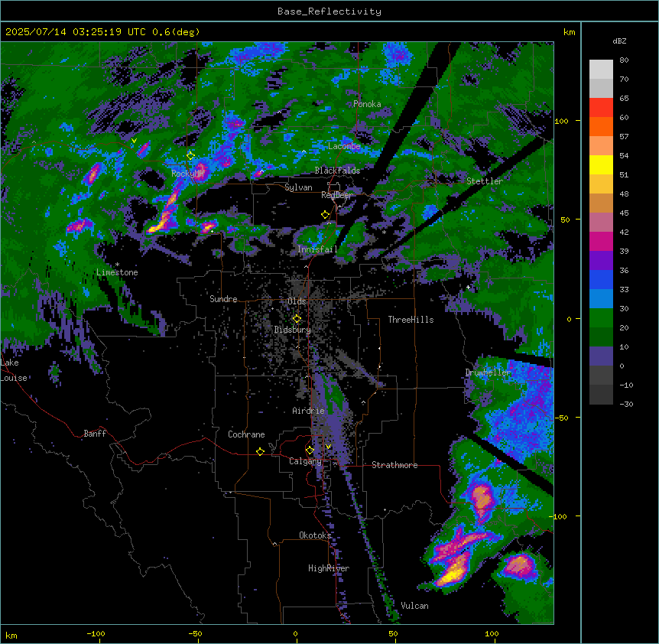659x644 pixels.
Task: Pick the tan 45–48 dBZ legend swatch
Action: pos(601,203)
